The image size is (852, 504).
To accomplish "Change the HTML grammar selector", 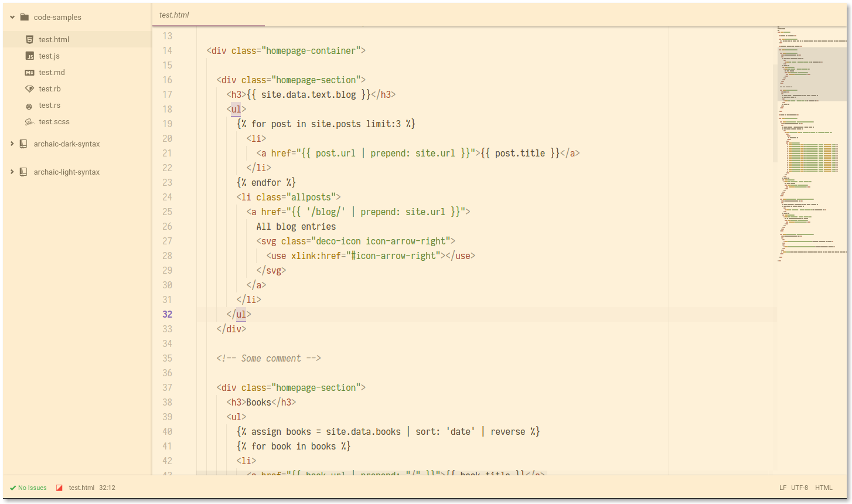I will [x=824, y=488].
